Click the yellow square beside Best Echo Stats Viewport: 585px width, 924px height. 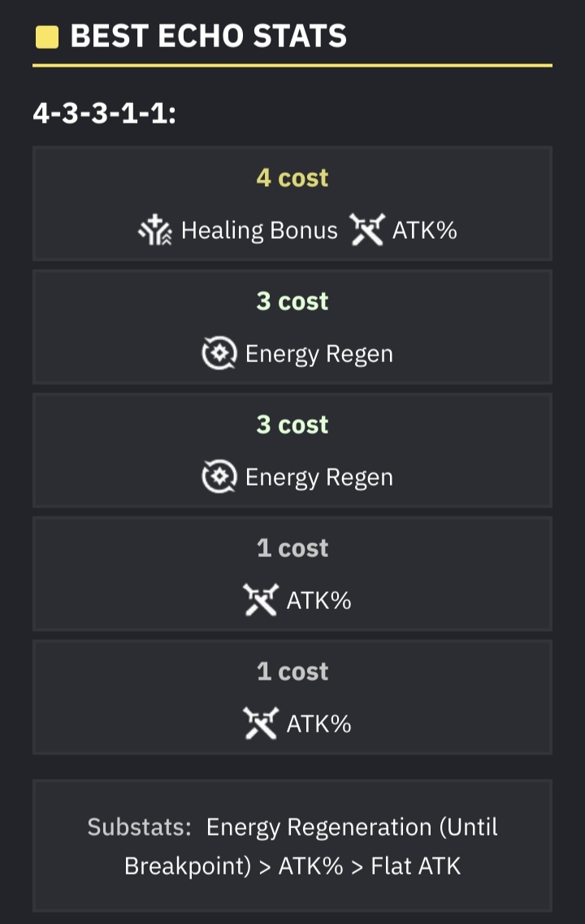tap(47, 37)
